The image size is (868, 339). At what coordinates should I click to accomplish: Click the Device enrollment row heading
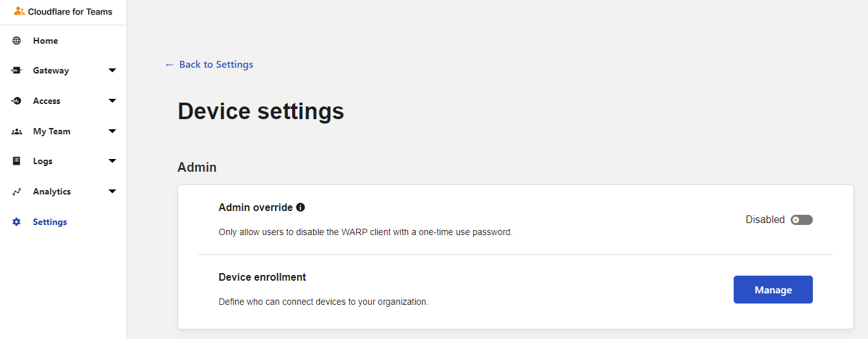[x=262, y=277]
